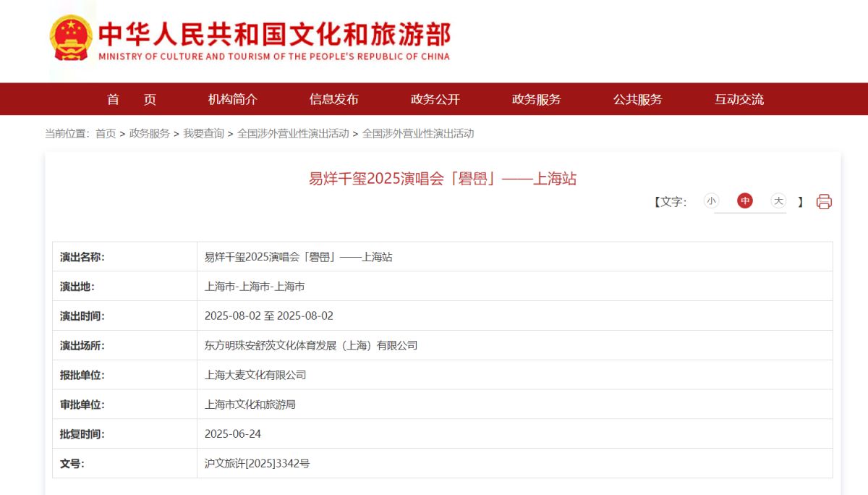
Task: Navigate to 互动交流
Action: click(x=739, y=100)
